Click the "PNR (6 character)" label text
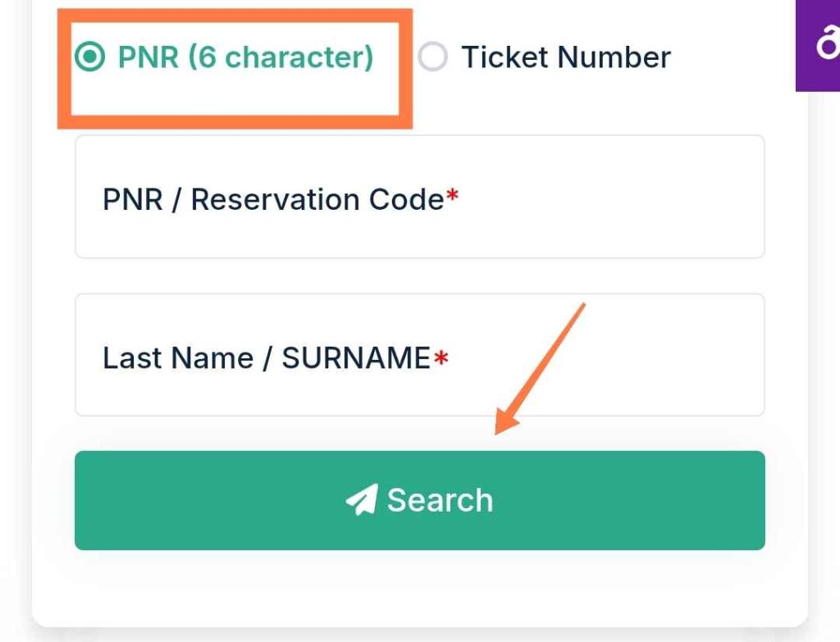 [245, 57]
